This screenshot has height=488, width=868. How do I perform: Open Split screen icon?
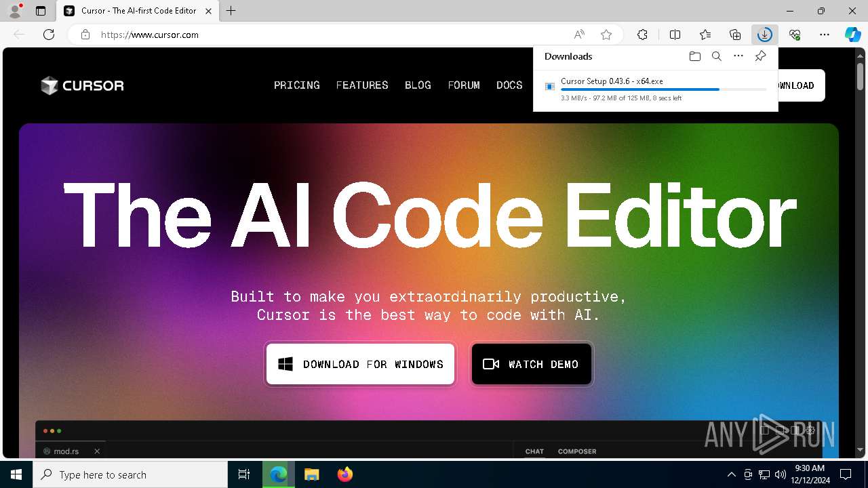coord(675,35)
